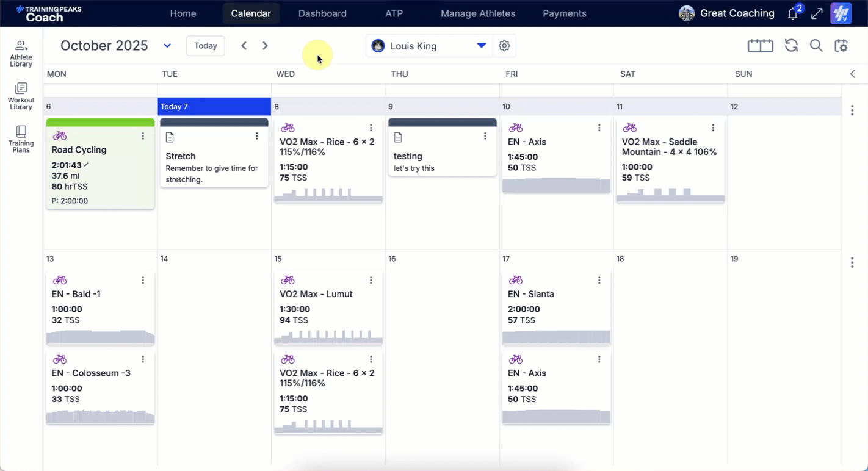This screenshot has height=471, width=868.
Task: Switch to the Dashboard tab
Action: coord(322,13)
